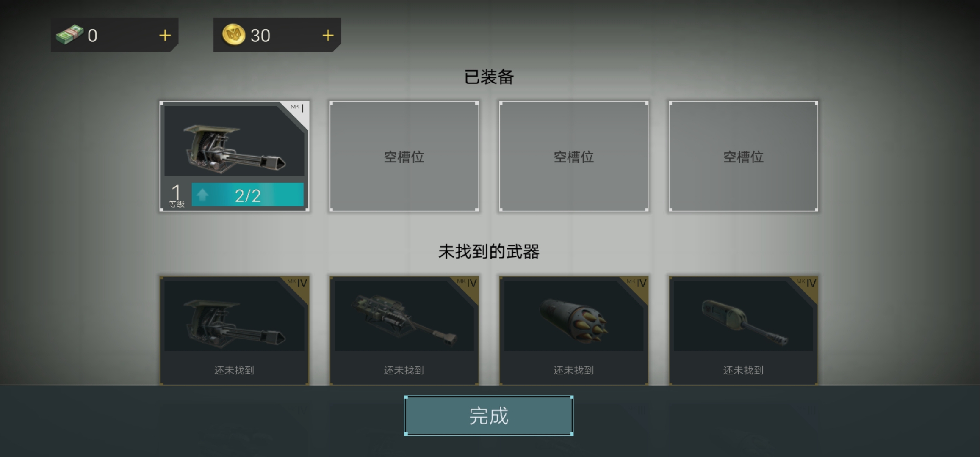980x457 pixels.
Task: Add more gold coins with the plus
Action: click(328, 36)
